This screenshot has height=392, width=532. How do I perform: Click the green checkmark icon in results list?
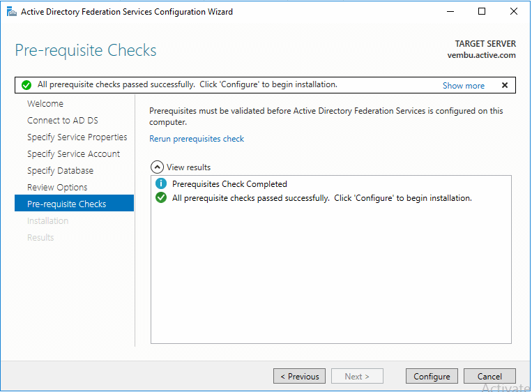(161, 197)
